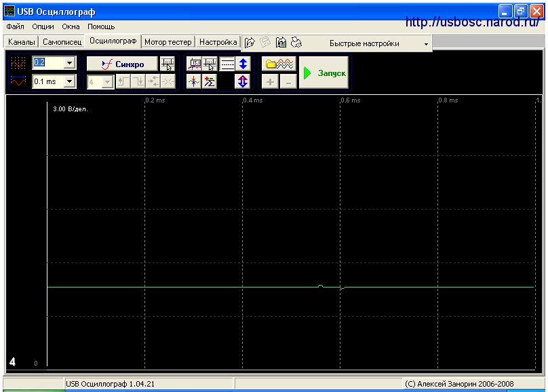Screen dimensions: 548x392
Task: Click the save settings icon in quick settings bar
Action: 281,43
